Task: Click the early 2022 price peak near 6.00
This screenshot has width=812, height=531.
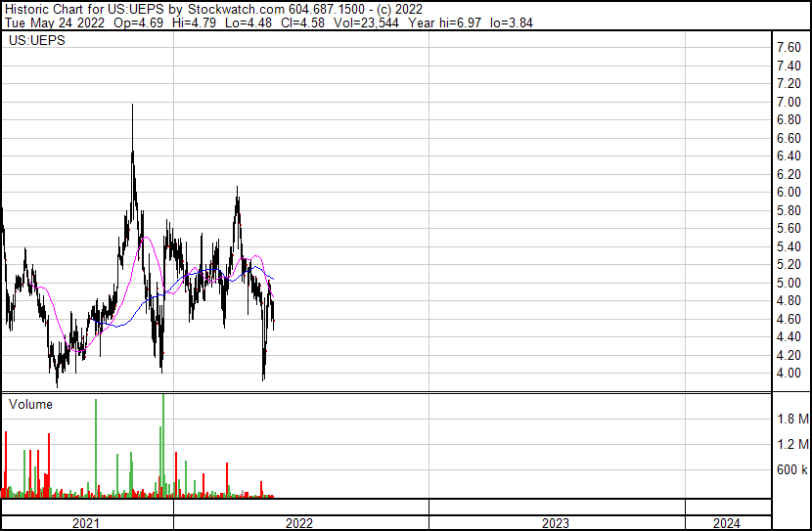Action: tap(237, 188)
